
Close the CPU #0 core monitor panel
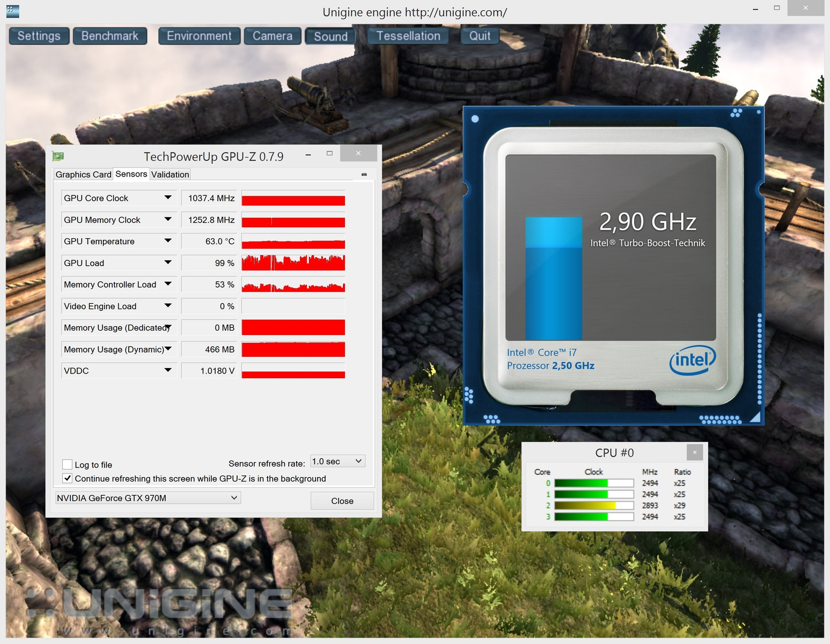695,452
